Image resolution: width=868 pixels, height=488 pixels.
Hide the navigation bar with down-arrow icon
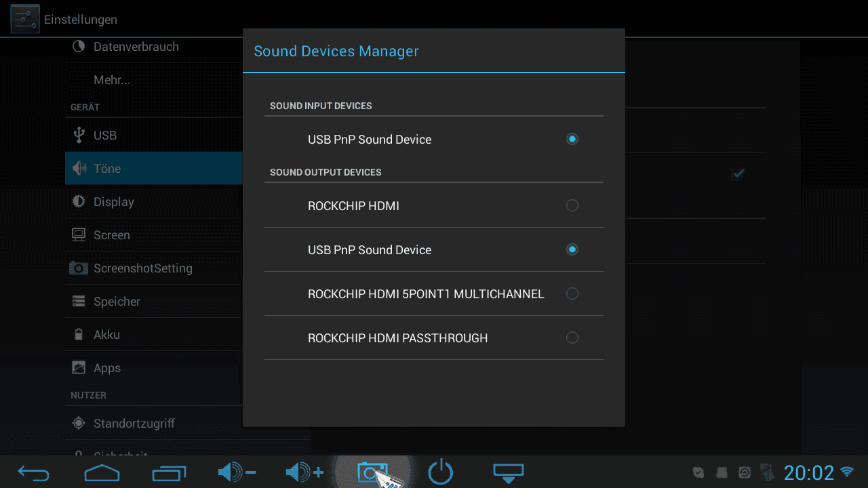pyautogui.click(x=508, y=472)
